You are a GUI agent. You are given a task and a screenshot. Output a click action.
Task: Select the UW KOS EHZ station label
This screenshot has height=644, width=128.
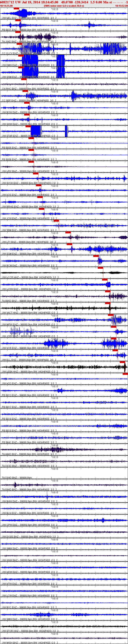(29, 195)
